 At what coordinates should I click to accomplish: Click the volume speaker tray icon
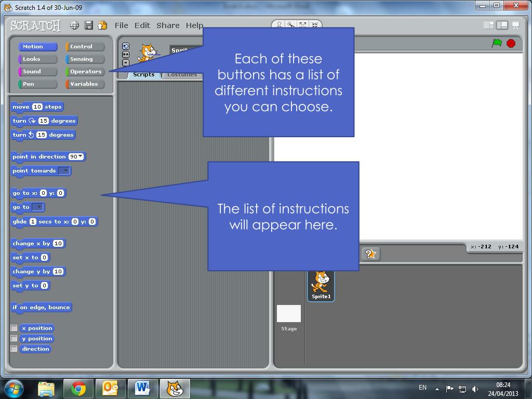point(475,389)
